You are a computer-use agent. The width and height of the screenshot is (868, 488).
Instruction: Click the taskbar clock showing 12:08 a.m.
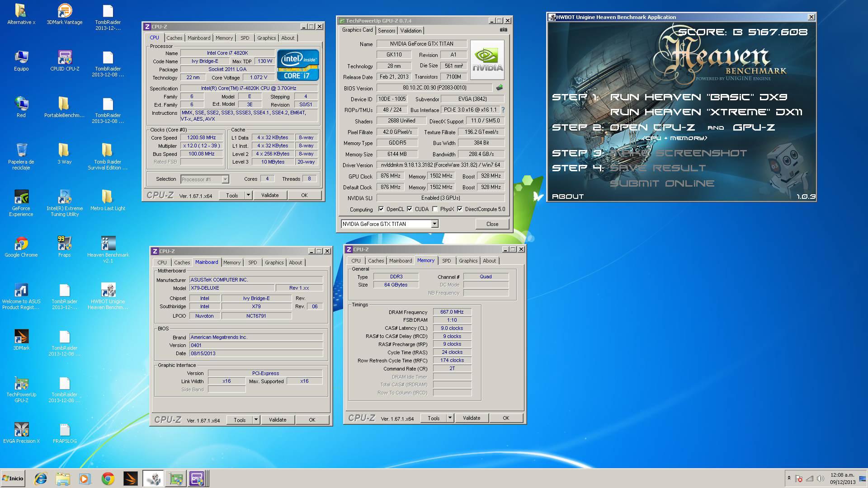pyautogui.click(x=843, y=479)
